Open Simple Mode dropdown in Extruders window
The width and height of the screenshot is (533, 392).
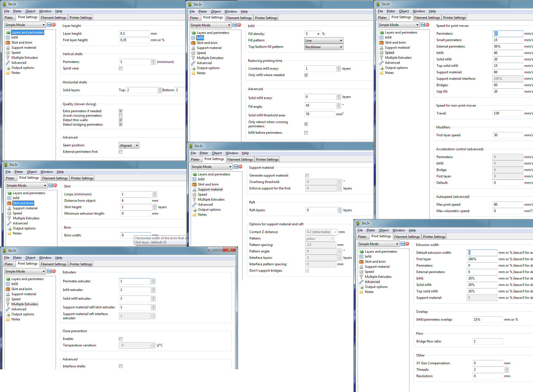click(25, 271)
